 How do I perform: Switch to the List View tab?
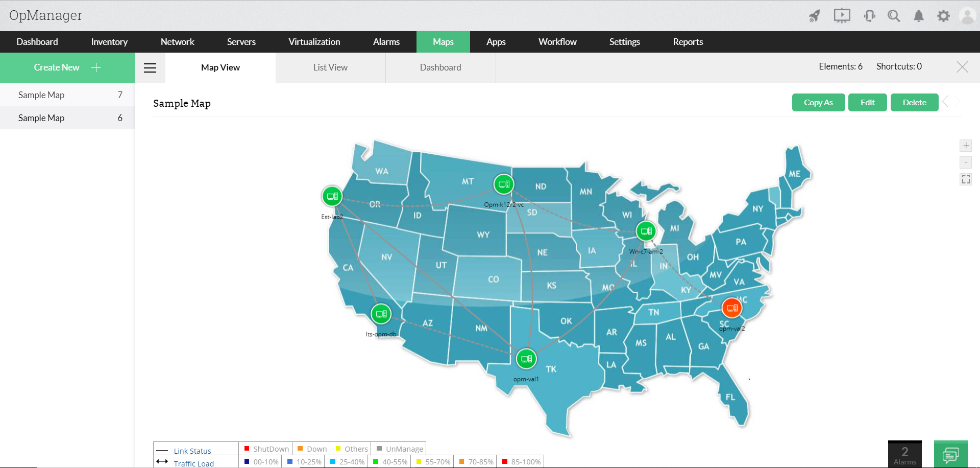330,67
